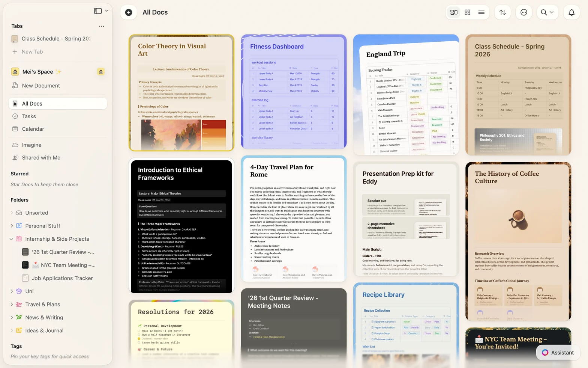Open the notifications bell
588x368 pixels.
571,12
